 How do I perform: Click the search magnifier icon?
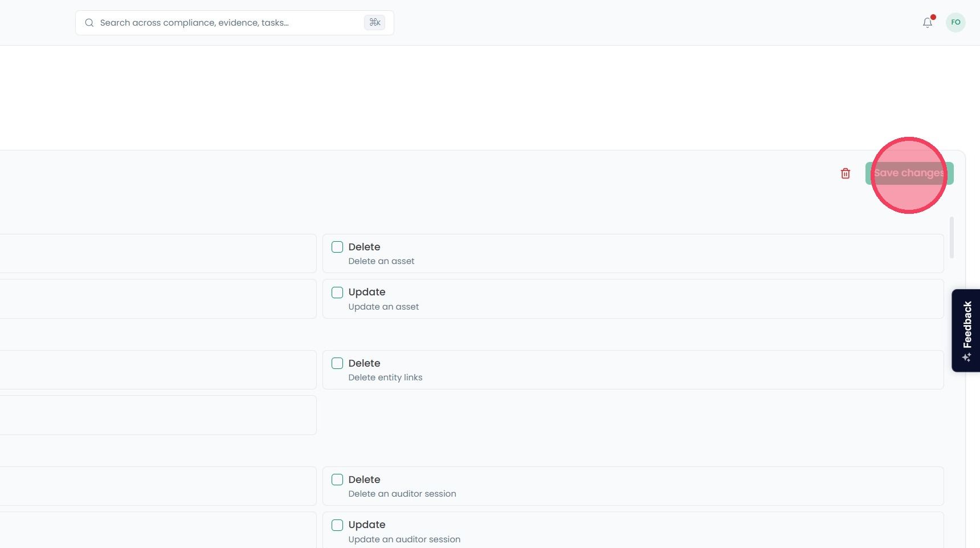[89, 23]
